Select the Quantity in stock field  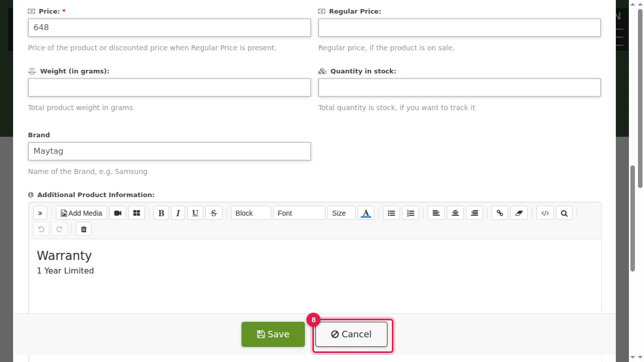click(459, 87)
